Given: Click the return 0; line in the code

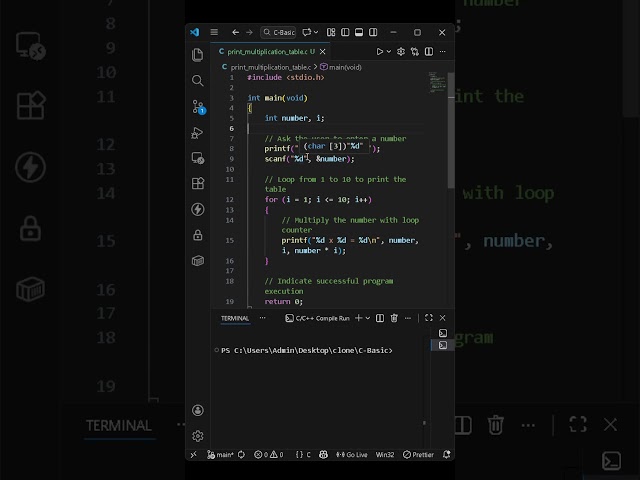Looking at the screenshot, I should [284, 301].
